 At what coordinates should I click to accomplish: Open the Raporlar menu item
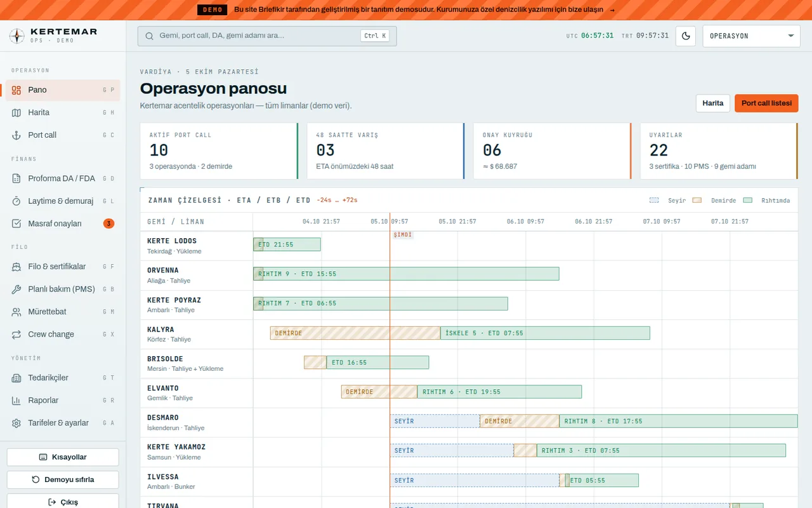[63, 400]
